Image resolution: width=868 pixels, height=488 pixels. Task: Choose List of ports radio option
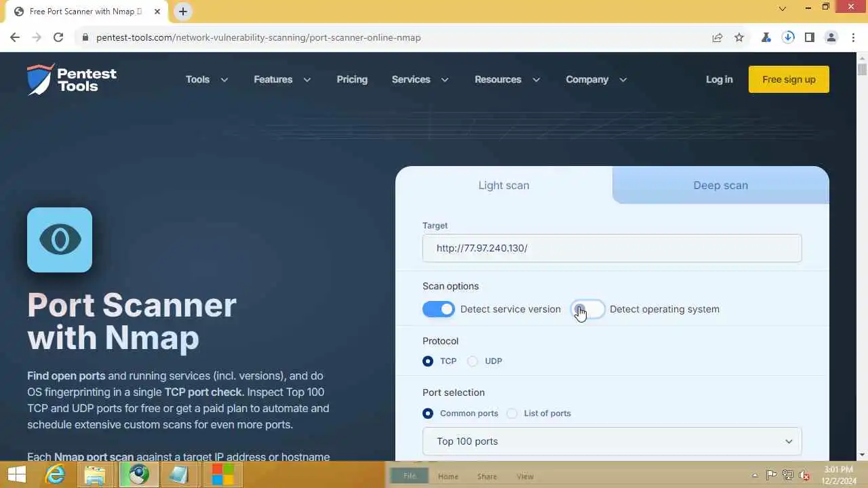click(512, 413)
